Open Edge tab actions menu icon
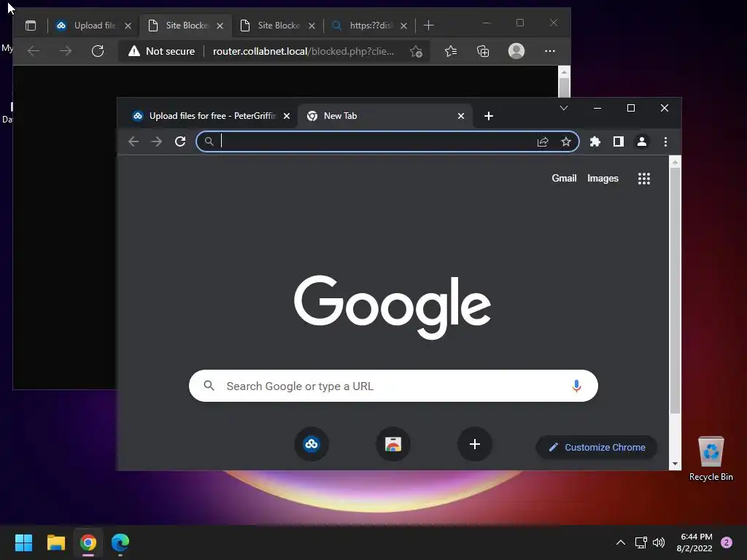Image resolution: width=747 pixels, height=560 pixels. pyautogui.click(x=31, y=26)
